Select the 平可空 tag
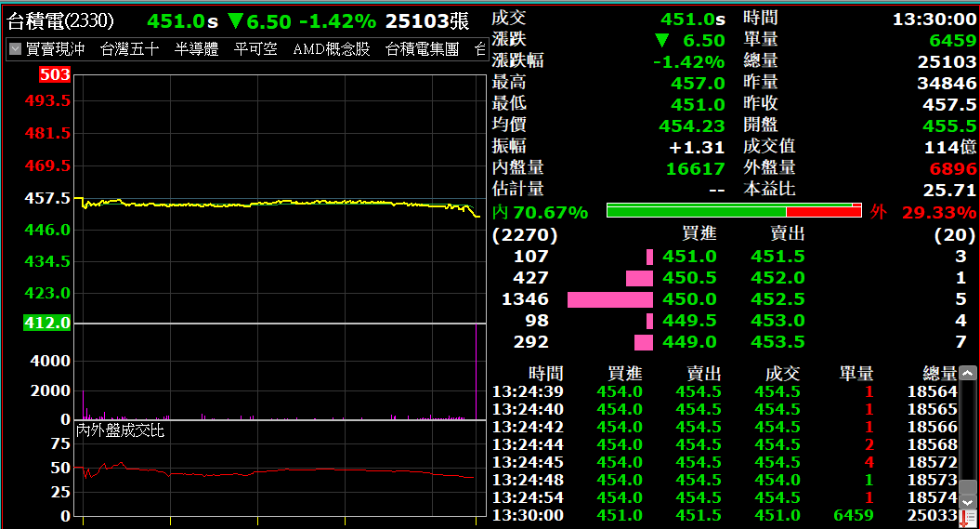Viewport: 980px width, 529px height. (x=255, y=48)
